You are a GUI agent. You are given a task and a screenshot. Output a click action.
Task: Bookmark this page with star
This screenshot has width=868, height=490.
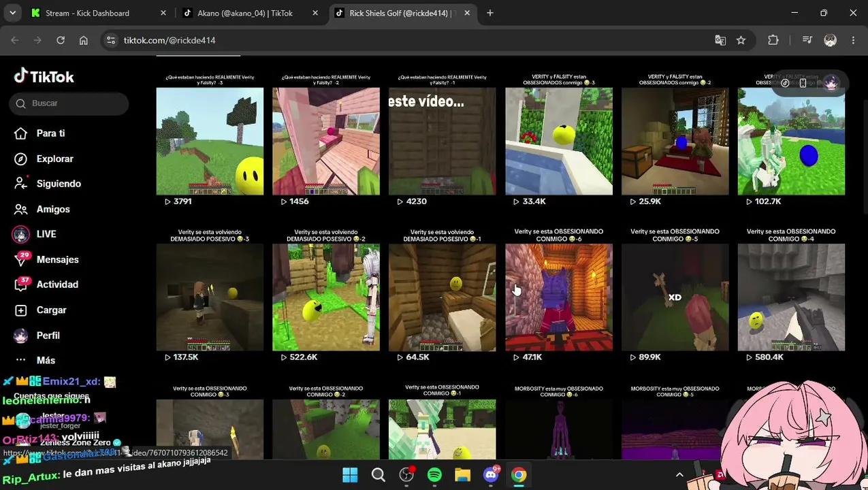click(741, 40)
